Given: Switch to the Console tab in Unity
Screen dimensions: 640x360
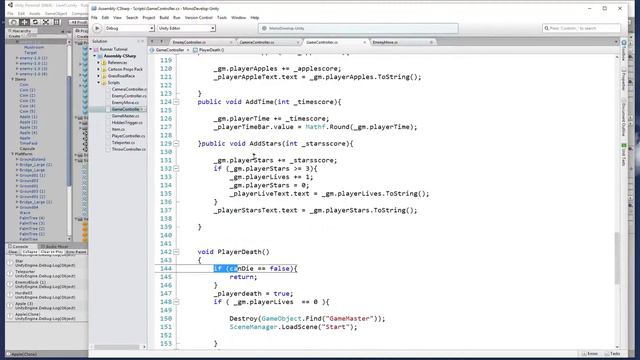Looking at the screenshot, I should click(x=20, y=247).
